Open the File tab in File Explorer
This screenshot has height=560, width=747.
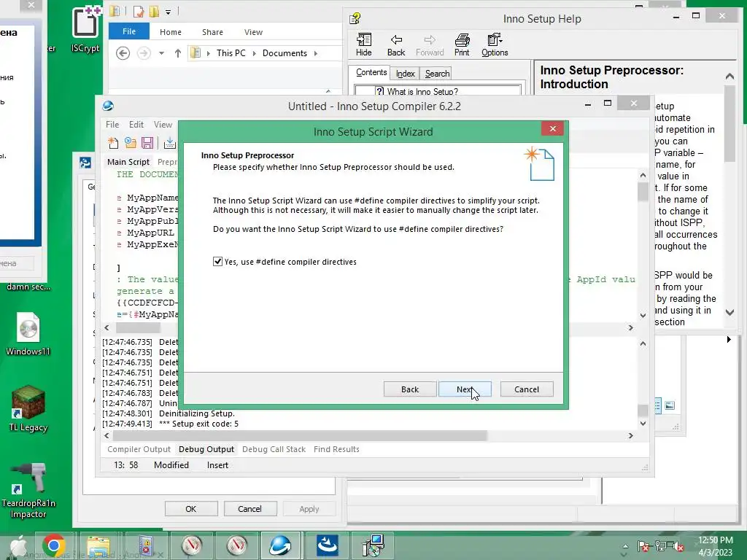(129, 31)
